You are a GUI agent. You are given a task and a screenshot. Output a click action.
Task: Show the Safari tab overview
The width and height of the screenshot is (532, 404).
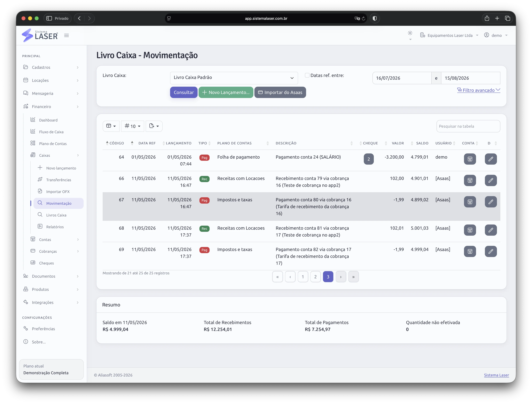point(508,18)
